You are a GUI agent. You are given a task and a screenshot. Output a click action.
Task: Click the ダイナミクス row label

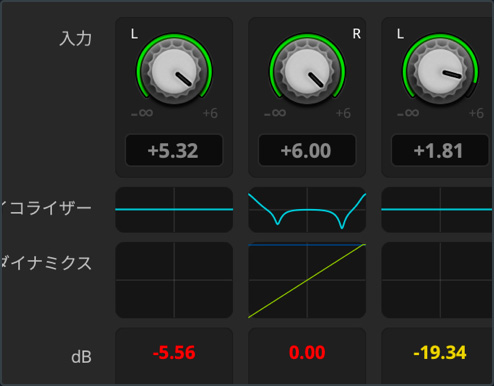[x=46, y=263]
